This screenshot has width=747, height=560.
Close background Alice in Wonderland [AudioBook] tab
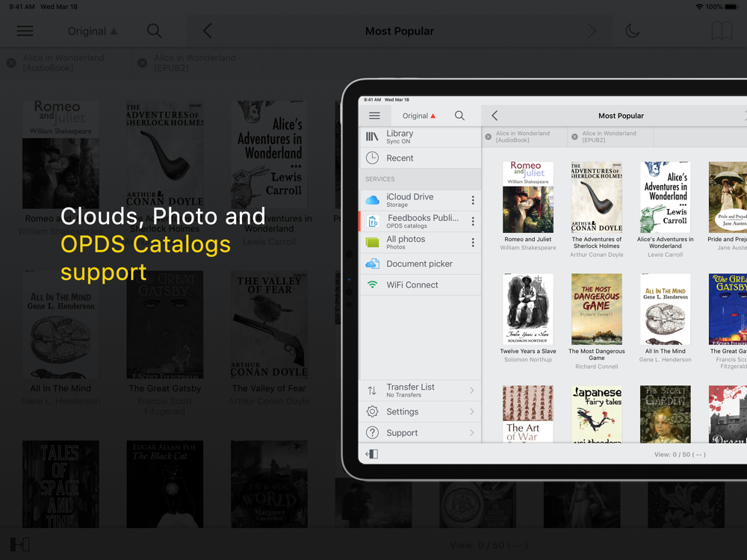click(11, 63)
